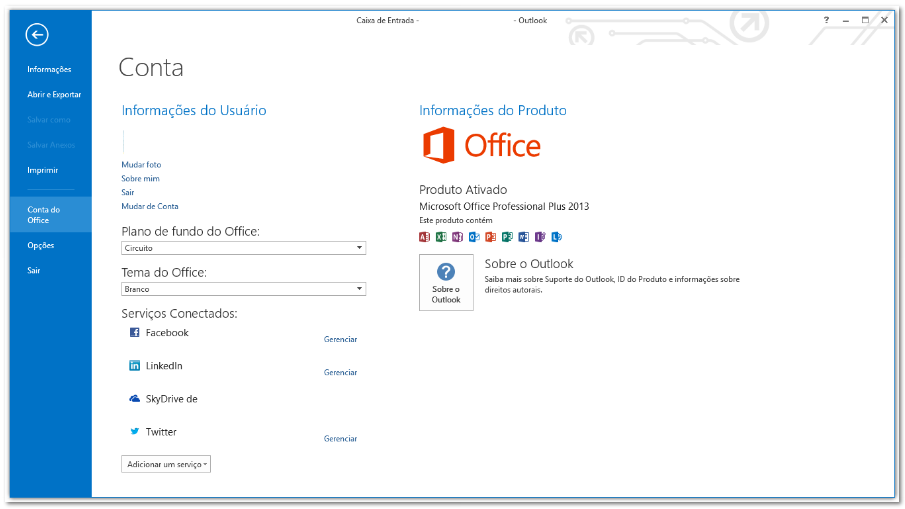Open the help question mark in the title bar
This screenshot has width=905, height=509.
(827, 20)
